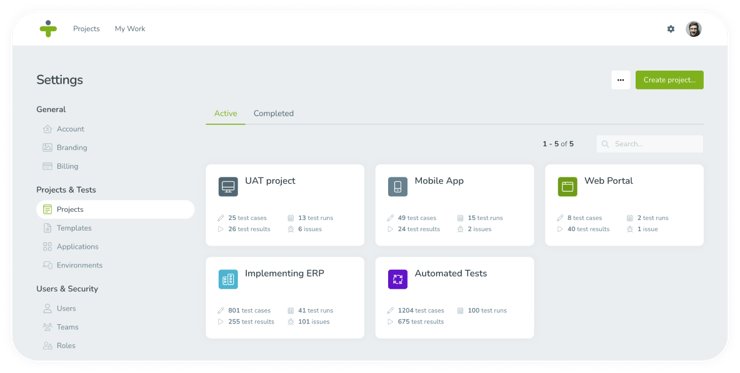The height and width of the screenshot is (373, 740).
Task: Click the UAT project monitor icon
Action: (x=228, y=186)
